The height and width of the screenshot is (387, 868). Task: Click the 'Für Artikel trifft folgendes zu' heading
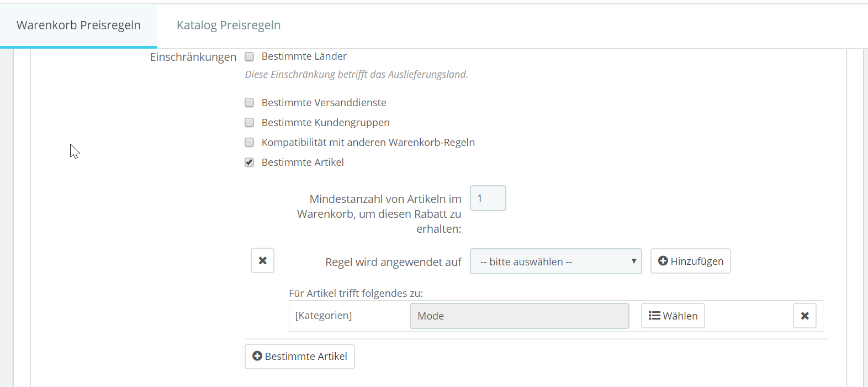[356, 293]
